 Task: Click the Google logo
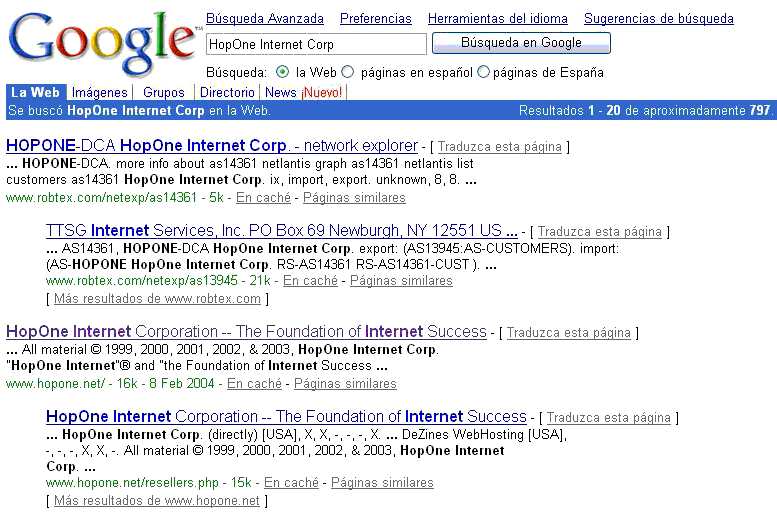click(x=102, y=43)
